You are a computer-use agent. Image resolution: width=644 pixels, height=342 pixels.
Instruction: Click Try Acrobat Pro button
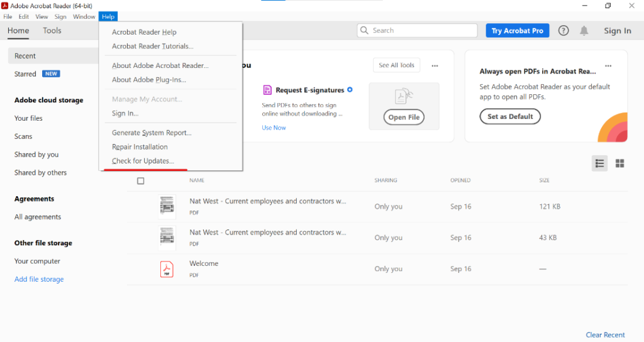[518, 31]
